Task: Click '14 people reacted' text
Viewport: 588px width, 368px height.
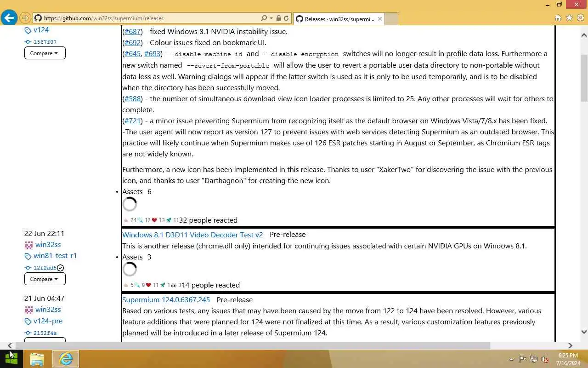Action: click(210, 285)
